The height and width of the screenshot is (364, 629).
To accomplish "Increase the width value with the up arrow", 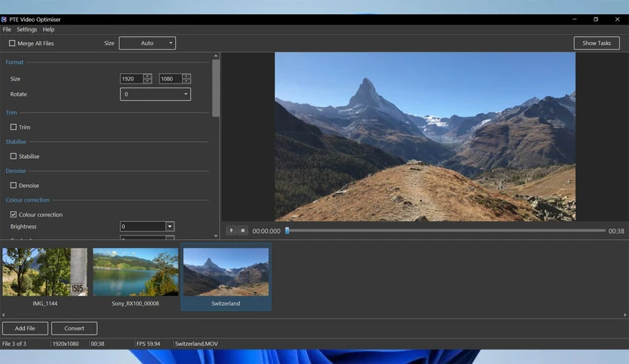I will (147, 76).
